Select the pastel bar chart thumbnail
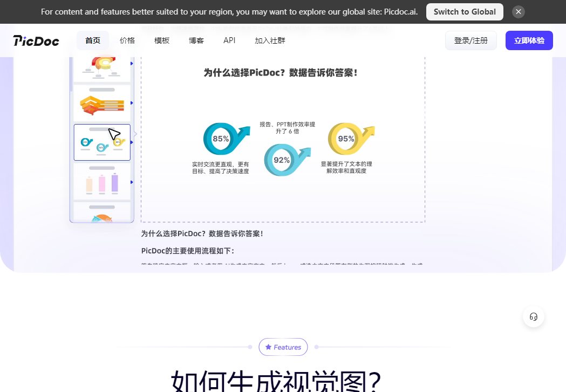Screen dimensions: 566x392 point(102,181)
